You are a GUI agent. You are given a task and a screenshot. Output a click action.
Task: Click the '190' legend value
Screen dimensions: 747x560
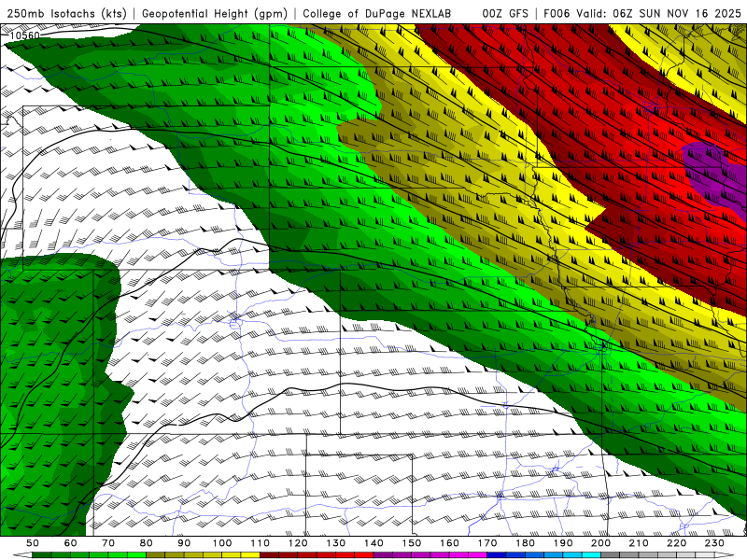tap(563, 543)
